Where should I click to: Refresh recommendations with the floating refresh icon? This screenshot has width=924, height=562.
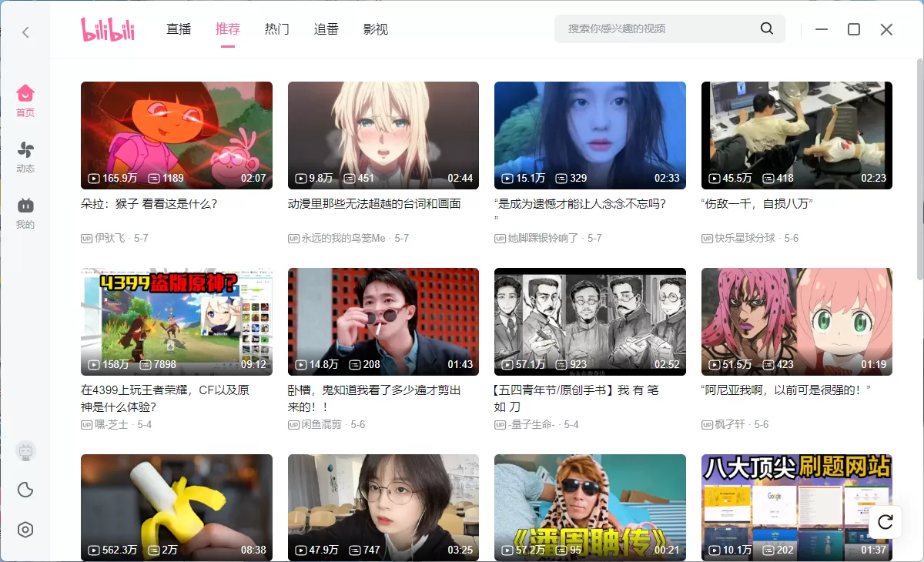point(885,522)
